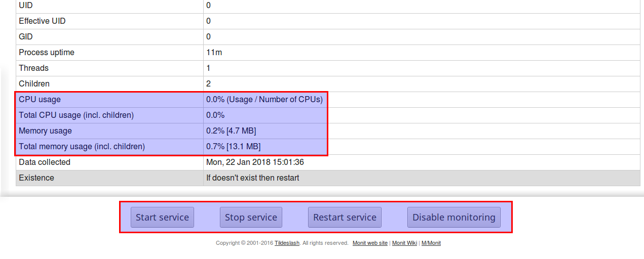Click the Children value 2

pyautogui.click(x=208, y=84)
